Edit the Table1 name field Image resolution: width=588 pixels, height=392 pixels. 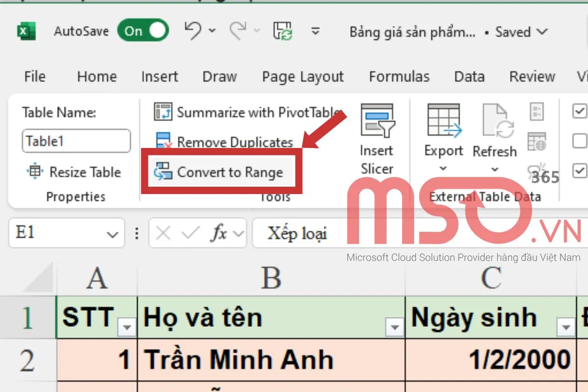(x=75, y=141)
